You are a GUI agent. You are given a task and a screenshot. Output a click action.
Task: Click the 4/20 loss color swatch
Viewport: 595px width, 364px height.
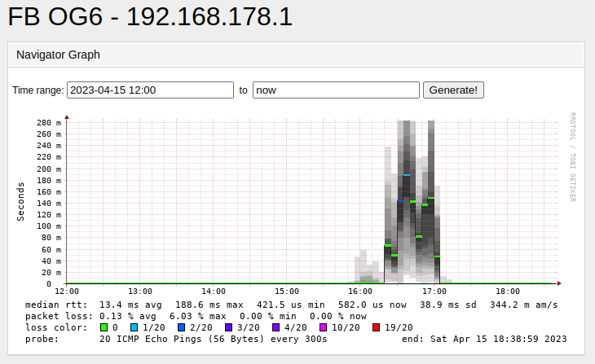click(275, 327)
